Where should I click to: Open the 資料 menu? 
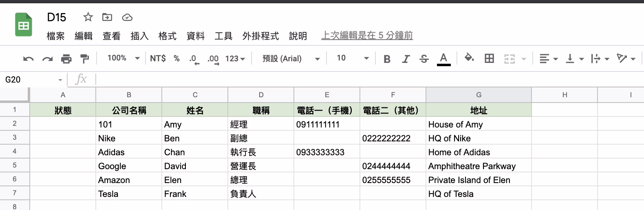click(195, 36)
